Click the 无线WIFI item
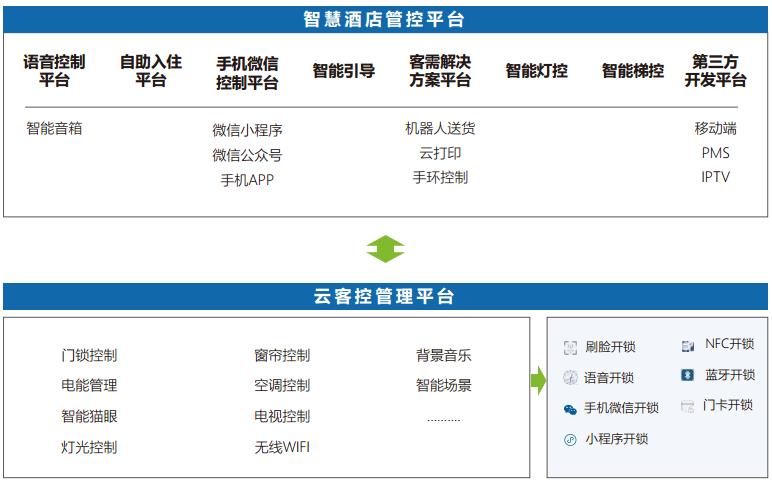The height and width of the screenshot is (481, 772). coord(282,447)
